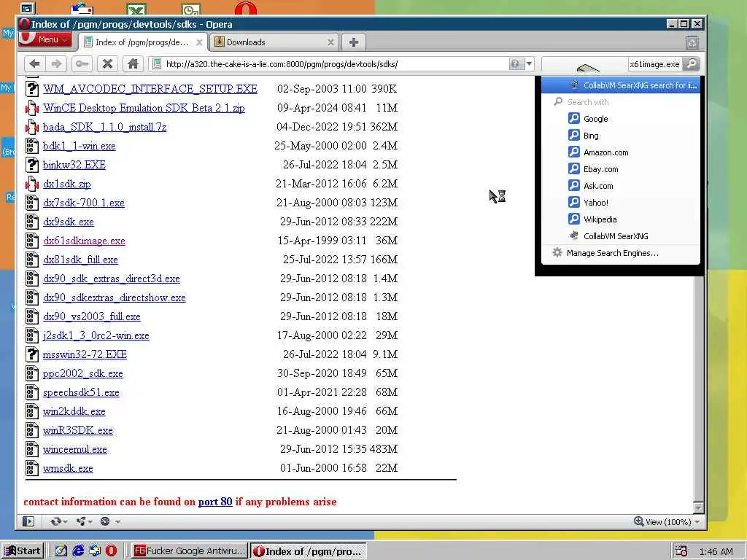Click dx81sdk_full.exe link

click(x=80, y=260)
